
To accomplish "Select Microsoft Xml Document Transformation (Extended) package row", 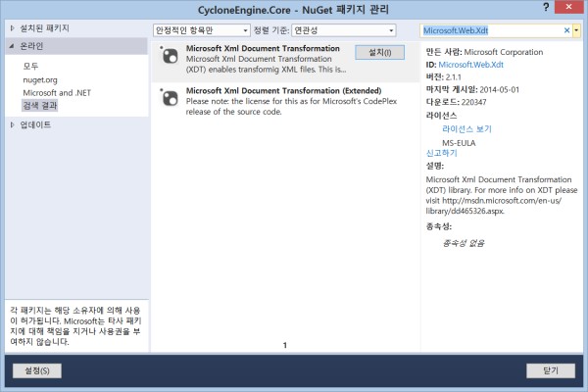I will click(x=285, y=101).
